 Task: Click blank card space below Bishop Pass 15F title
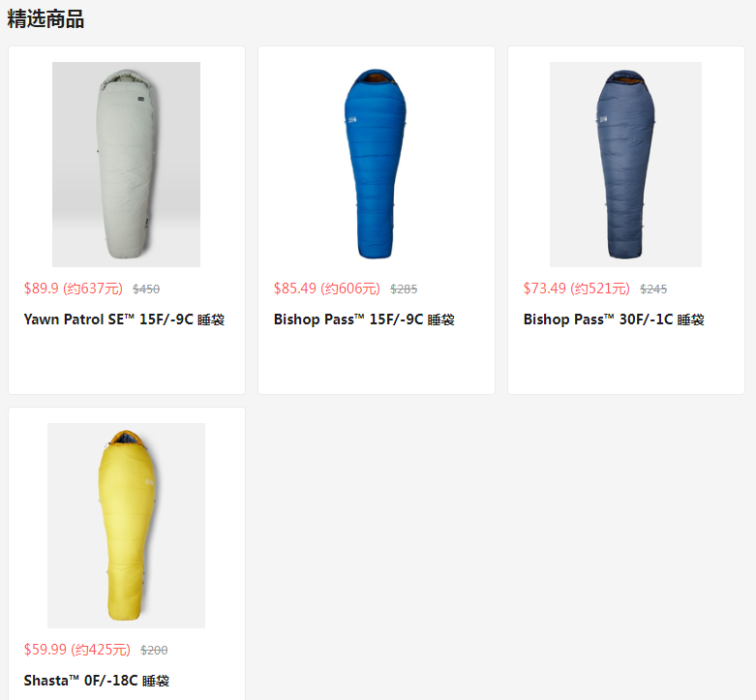tap(377, 361)
